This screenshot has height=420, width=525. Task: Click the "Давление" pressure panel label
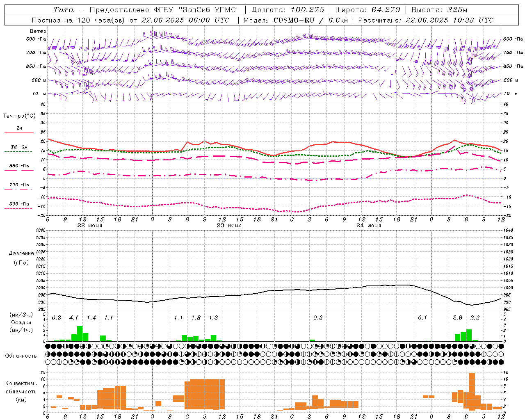click(x=21, y=253)
